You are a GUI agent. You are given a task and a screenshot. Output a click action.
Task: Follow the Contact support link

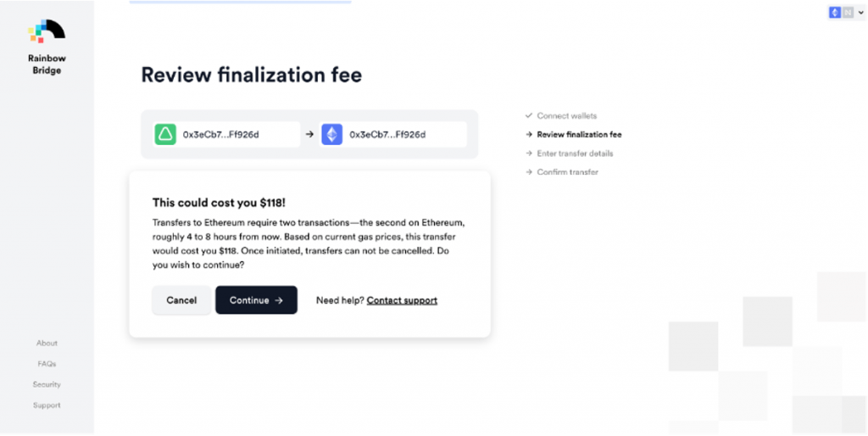402,300
